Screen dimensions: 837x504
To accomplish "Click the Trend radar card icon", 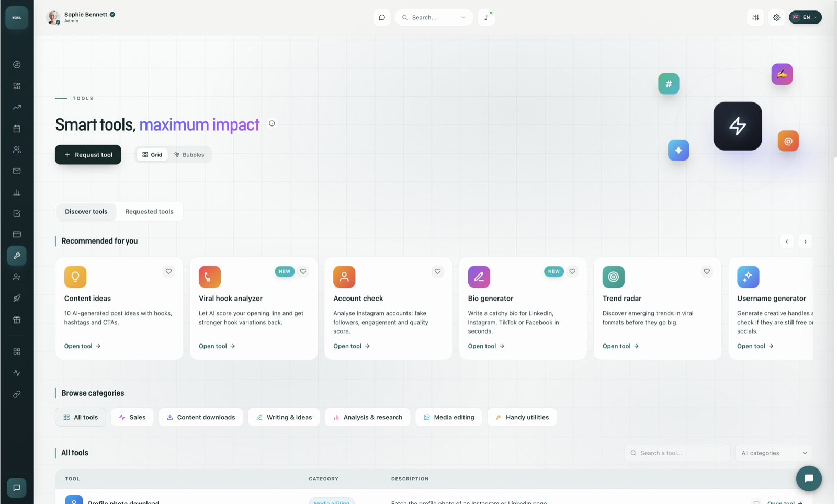I will (614, 277).
